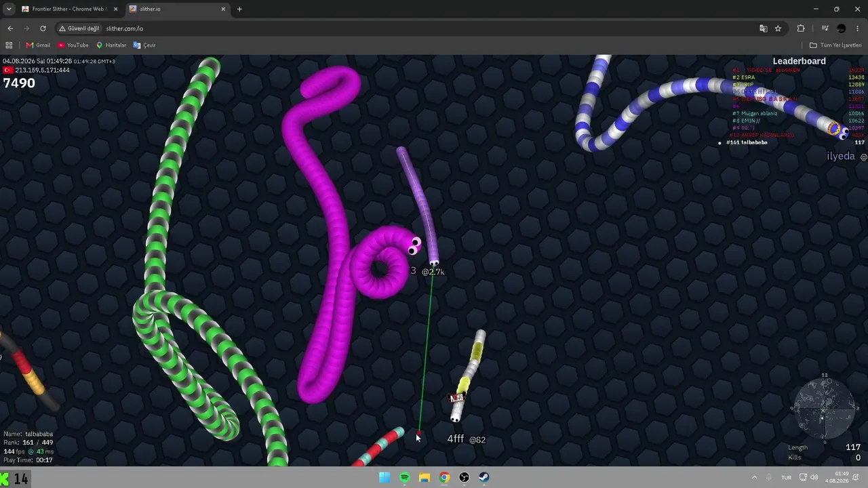Open the Extensions puzzle icon

point(801,28)
